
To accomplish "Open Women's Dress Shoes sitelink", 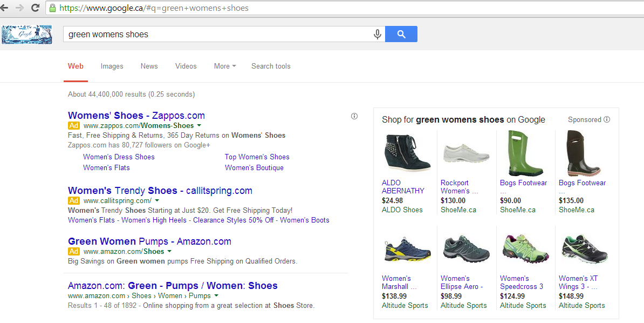I will 119,157.
